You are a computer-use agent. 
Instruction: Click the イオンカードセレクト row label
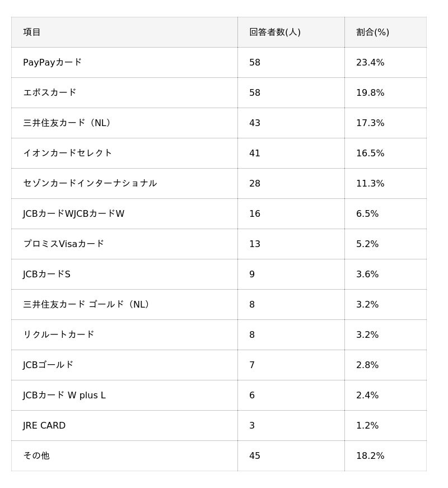click(x=67, y=153)
